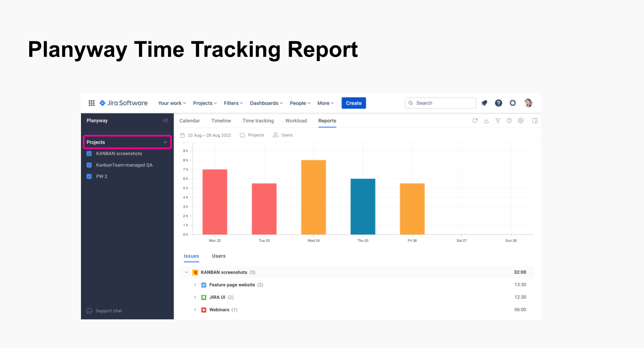Click the Wed 24 orange bar

pyautogui.click(x=314, y=198)
